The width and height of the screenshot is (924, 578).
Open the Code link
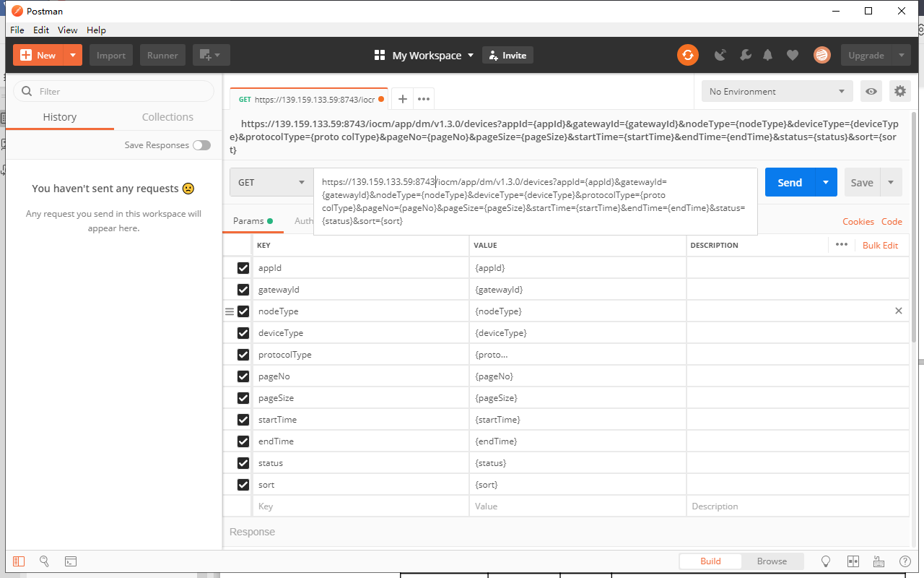coord(892,222)
